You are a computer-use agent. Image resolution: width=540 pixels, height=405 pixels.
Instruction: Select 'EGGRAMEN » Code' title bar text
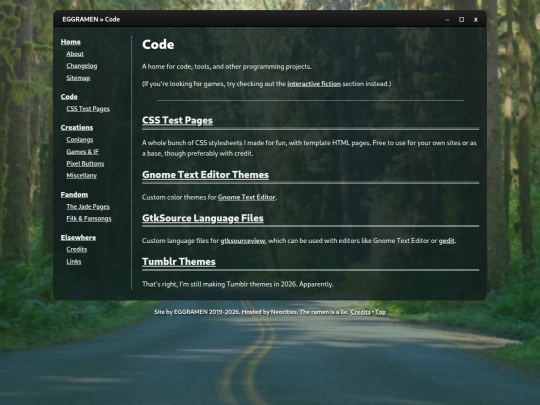pos(91,20)
